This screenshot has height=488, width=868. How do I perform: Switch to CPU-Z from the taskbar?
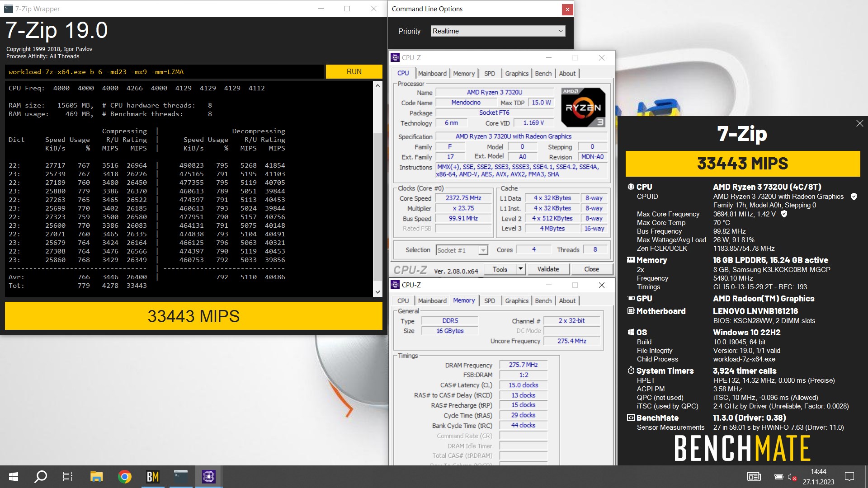click(x=208, y=477)
